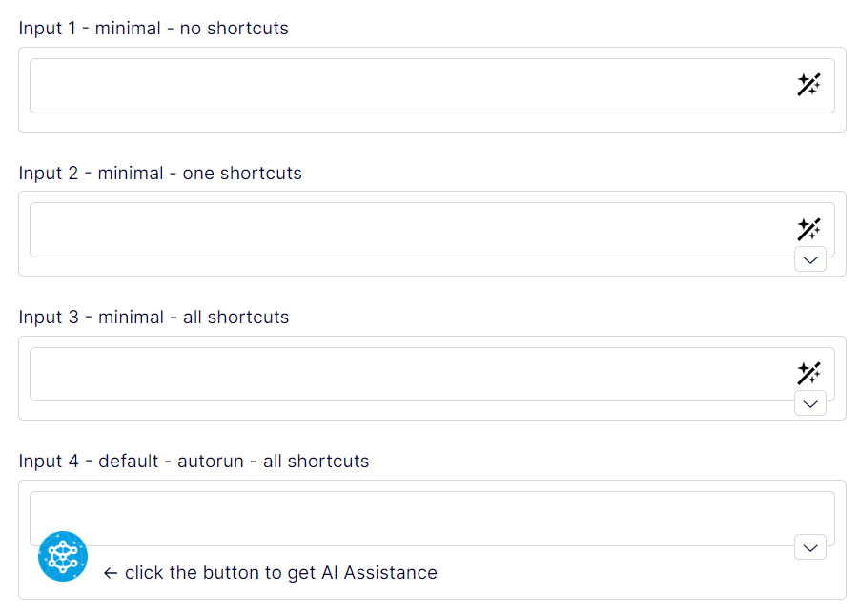This screenshot has width=859, height=616.
Task: Click the blue round AI Assistance button
Action: click(x=63, y=556)
